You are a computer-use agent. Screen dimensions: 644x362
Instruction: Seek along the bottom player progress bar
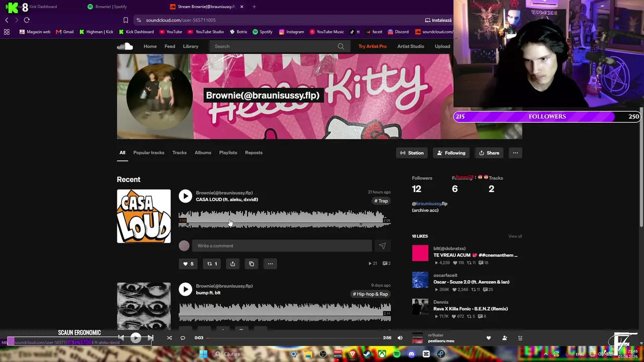coord(293,338)
